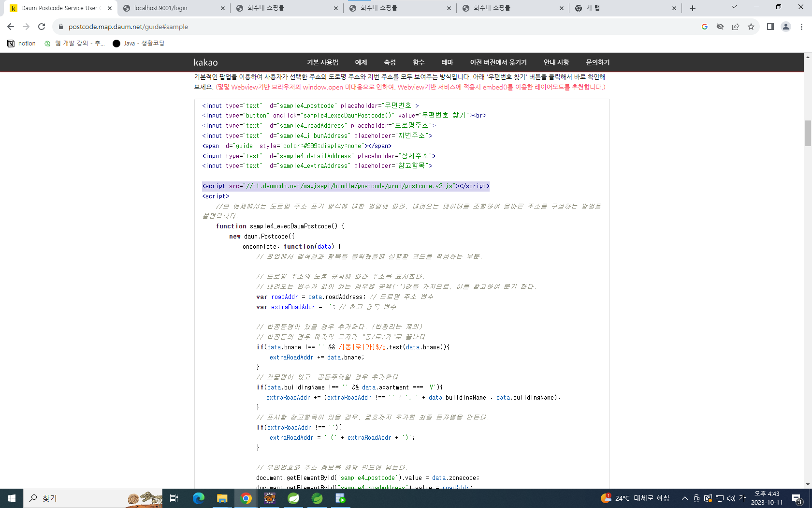Open the 문의하기 menu
This screenshot has width=812, height=508.
pos(598,62)
